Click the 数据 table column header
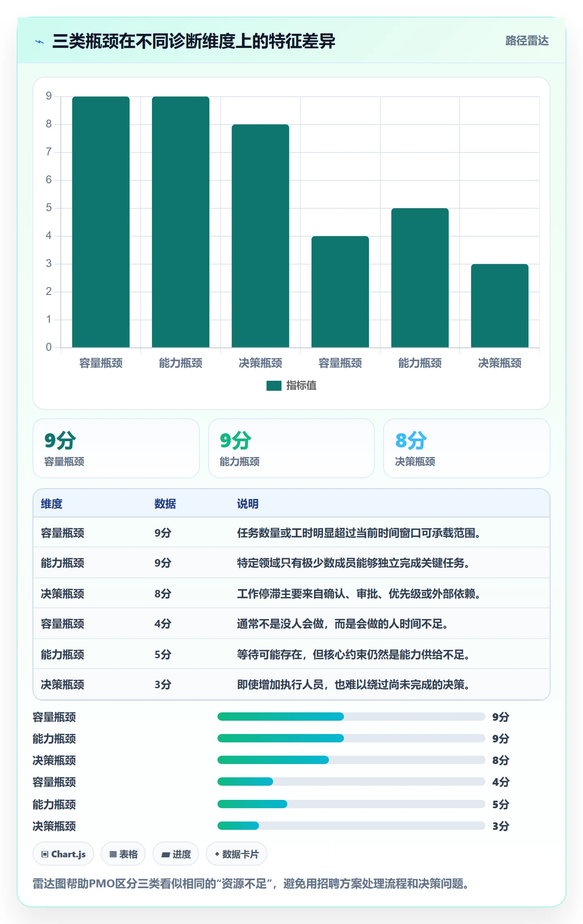Viewport: 583px width, 924px height. pyautogui.click(x=165, y=504)
